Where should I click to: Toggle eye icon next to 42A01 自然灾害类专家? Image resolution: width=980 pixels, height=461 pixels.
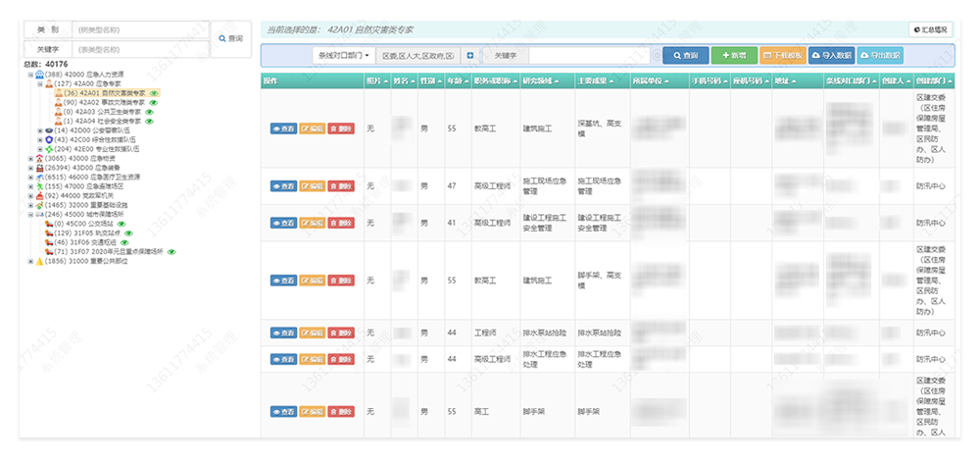[154, 93]
